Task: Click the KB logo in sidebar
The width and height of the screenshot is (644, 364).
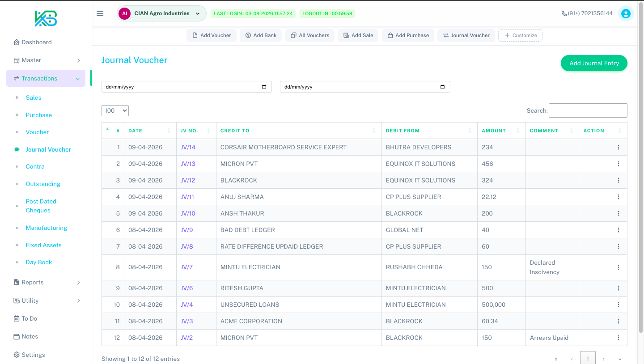Action: click(x=46, y=18)
